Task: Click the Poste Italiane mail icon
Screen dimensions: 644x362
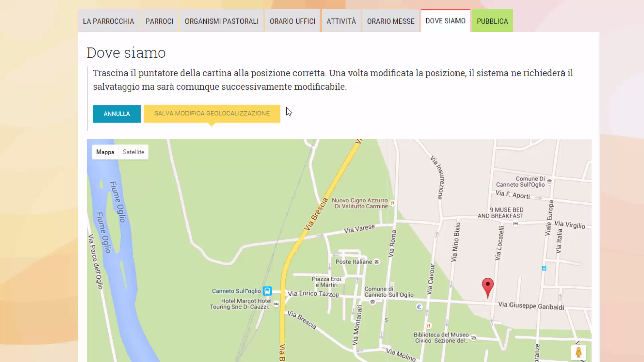Action: click(377, 262)
